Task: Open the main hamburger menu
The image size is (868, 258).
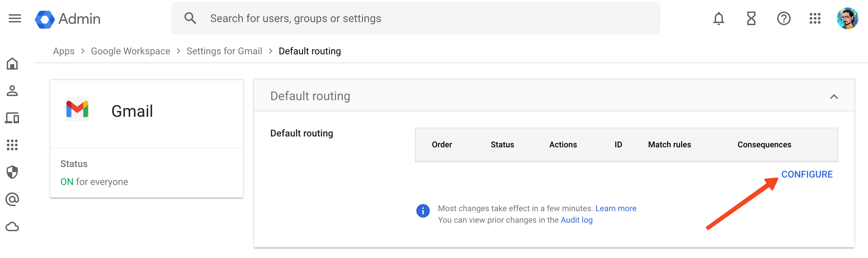Action: [15, 18]
